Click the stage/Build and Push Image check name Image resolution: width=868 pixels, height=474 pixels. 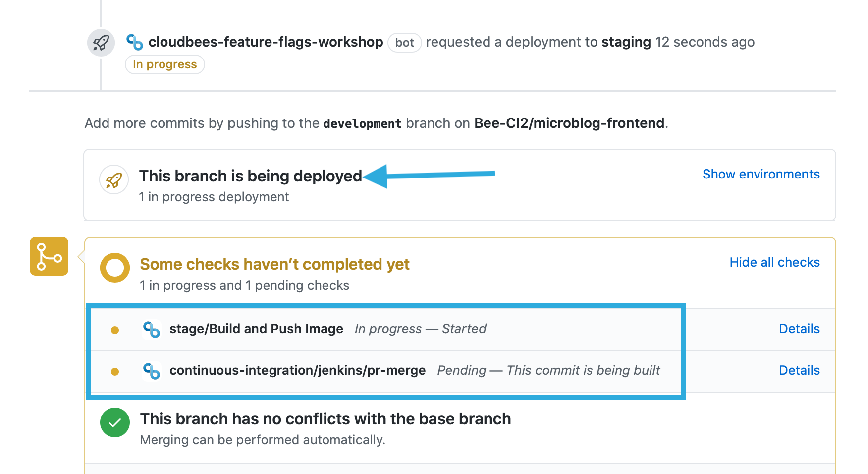click(256, 329)
